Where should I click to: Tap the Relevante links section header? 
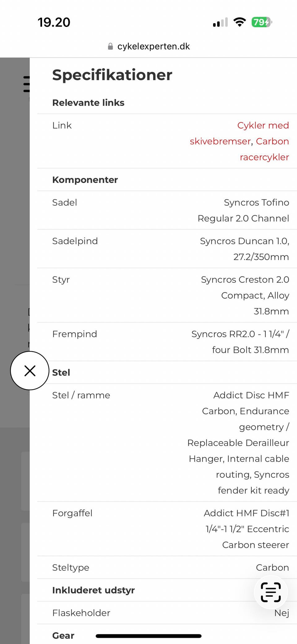tap(88, 103)
